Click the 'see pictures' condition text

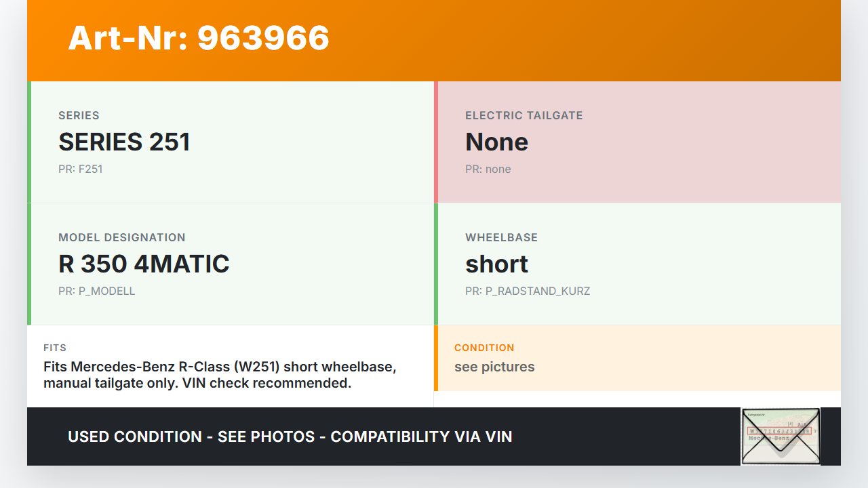click(x=494, y=367)
